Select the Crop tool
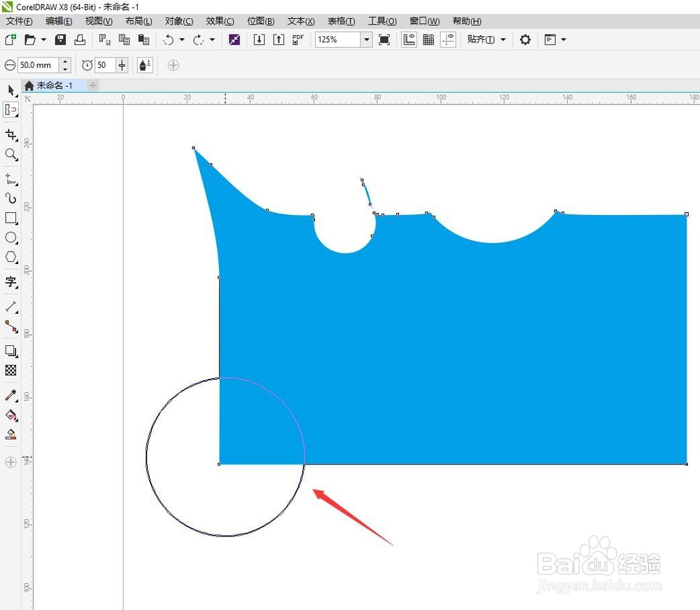 point(11,134)
